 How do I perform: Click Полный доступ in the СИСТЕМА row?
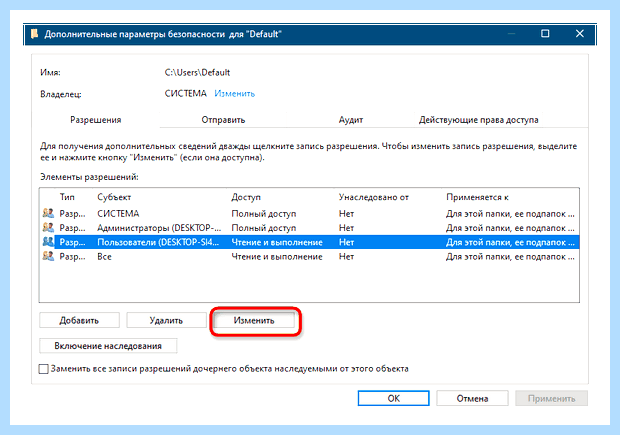click(264, 214)
